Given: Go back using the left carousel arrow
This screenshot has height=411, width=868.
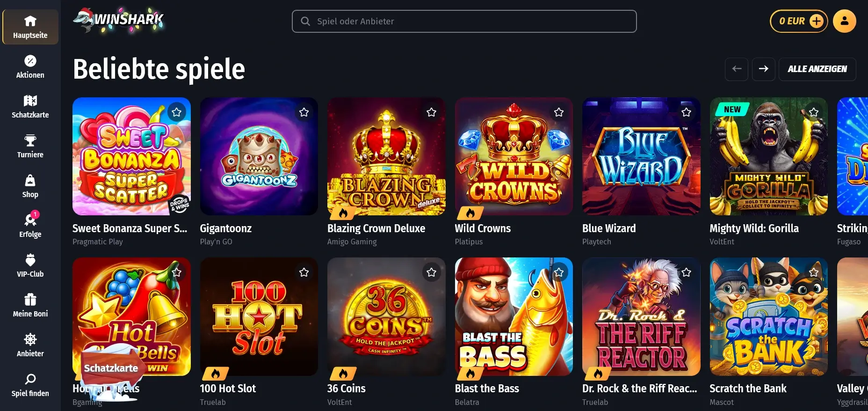Looking at the screenshot, I should [737, 69].
